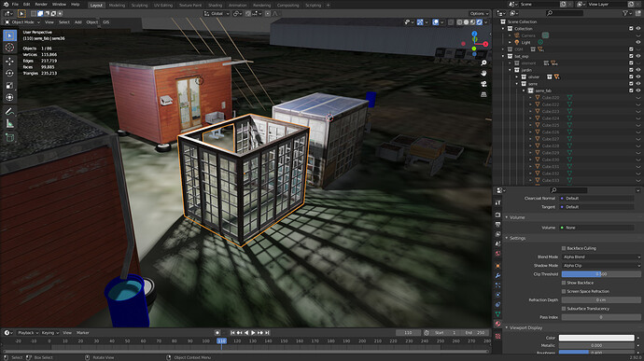
Task: Activate the Move tool
Action: click(9, 62)
